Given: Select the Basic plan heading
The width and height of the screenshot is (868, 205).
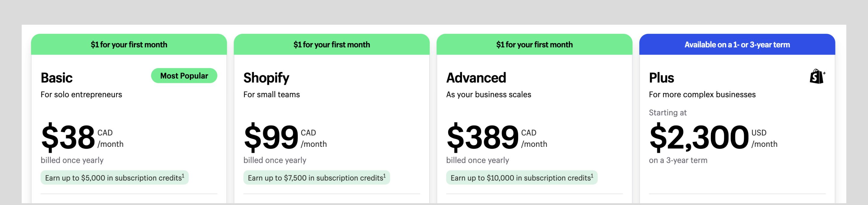Looking at the screenshot, I should pyautogui.click(x=57, y=78).
